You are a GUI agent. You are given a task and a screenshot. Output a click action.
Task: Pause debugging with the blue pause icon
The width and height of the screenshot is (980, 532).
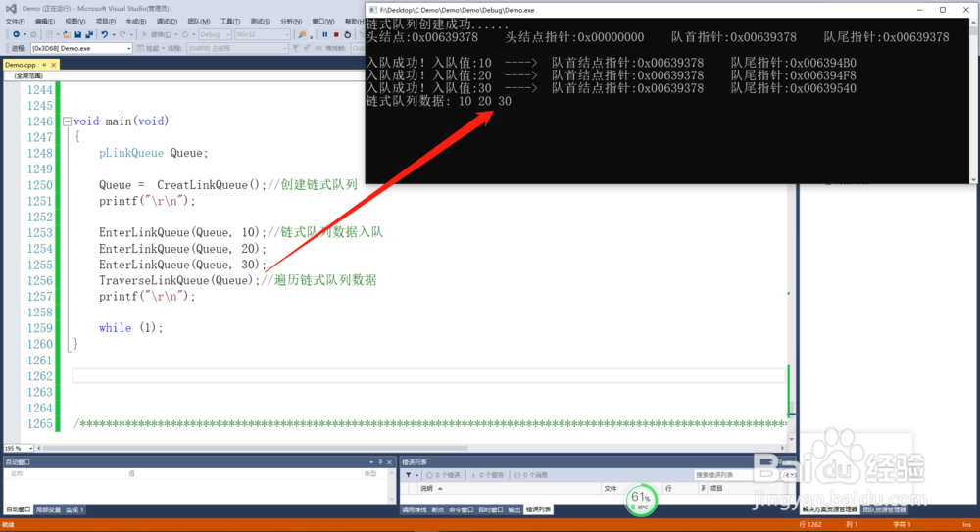(325, 34)
